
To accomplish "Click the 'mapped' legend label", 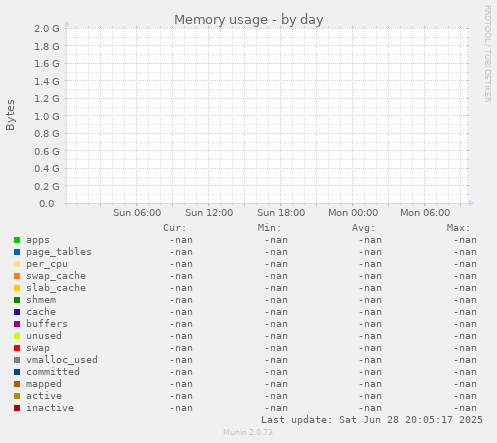I will pos(44,384).
